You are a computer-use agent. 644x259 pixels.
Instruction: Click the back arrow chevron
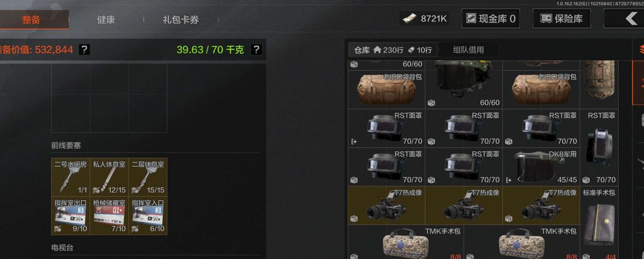click(631, 18)
